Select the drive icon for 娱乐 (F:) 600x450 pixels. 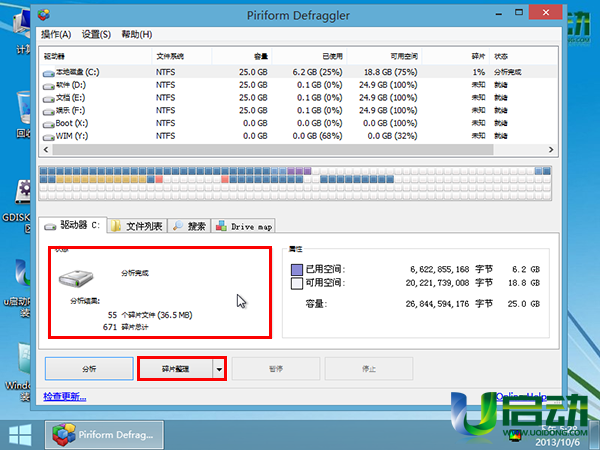click(x=49, y=112)
